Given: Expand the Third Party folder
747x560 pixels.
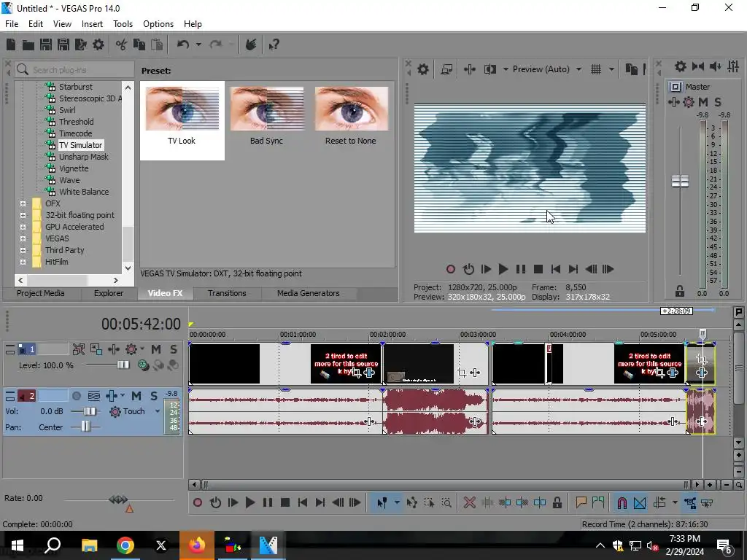Looking at the screenshot, I should [23, 250].
